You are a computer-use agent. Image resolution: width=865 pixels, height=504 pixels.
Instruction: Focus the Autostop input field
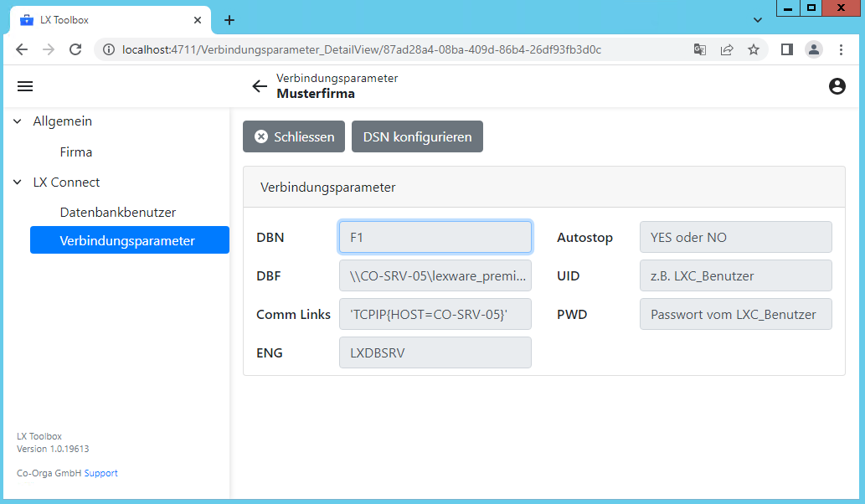[x=735, y=237]
